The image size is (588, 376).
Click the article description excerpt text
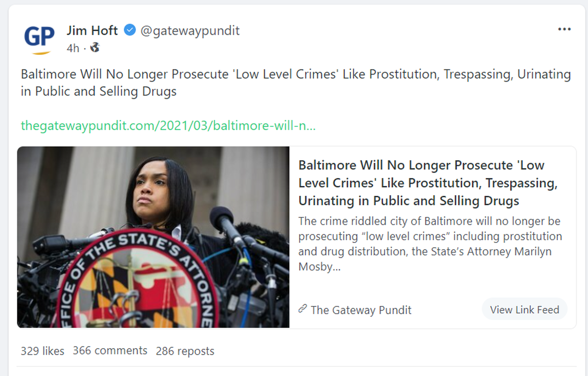click(430, 244)
